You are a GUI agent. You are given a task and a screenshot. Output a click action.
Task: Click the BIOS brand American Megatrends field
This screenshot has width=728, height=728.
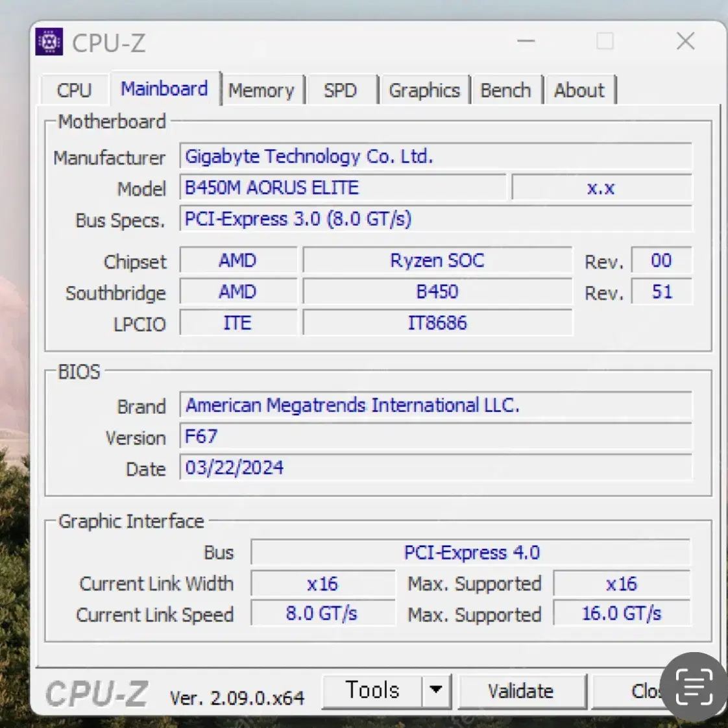pos(435,405)
